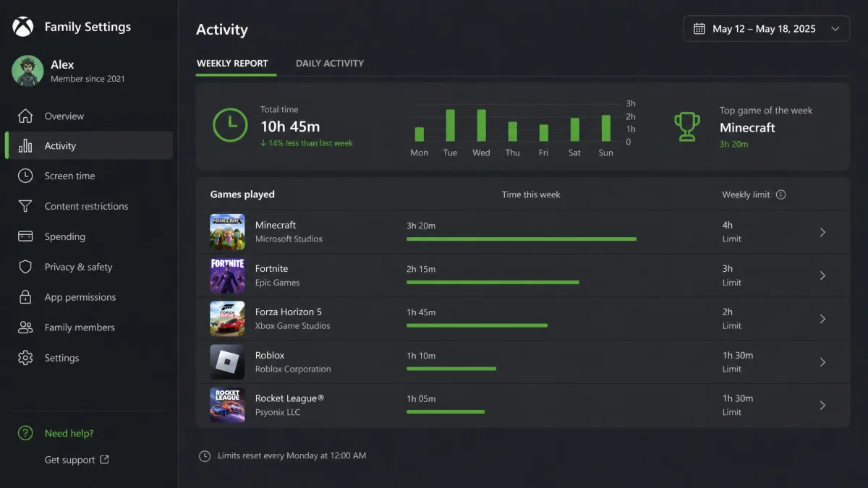Open Privacy & safety page
Screen dimensions: 868x488
pos(88,267)
